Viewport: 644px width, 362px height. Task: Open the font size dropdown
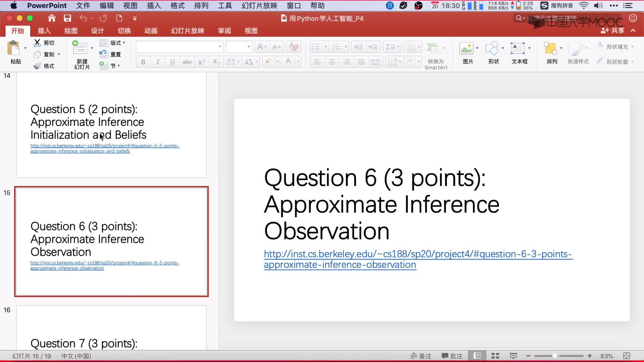249,47
